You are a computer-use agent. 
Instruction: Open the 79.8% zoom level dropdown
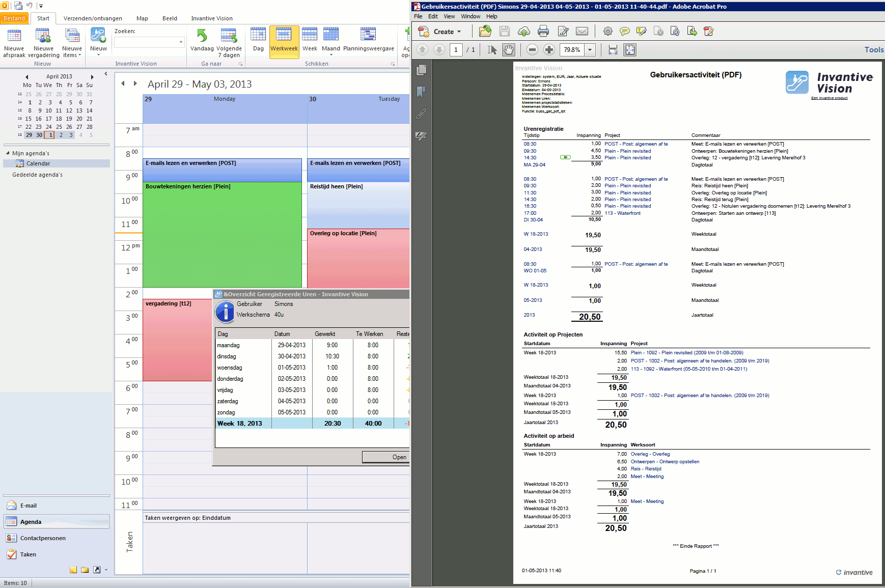[x=590, y=50]
